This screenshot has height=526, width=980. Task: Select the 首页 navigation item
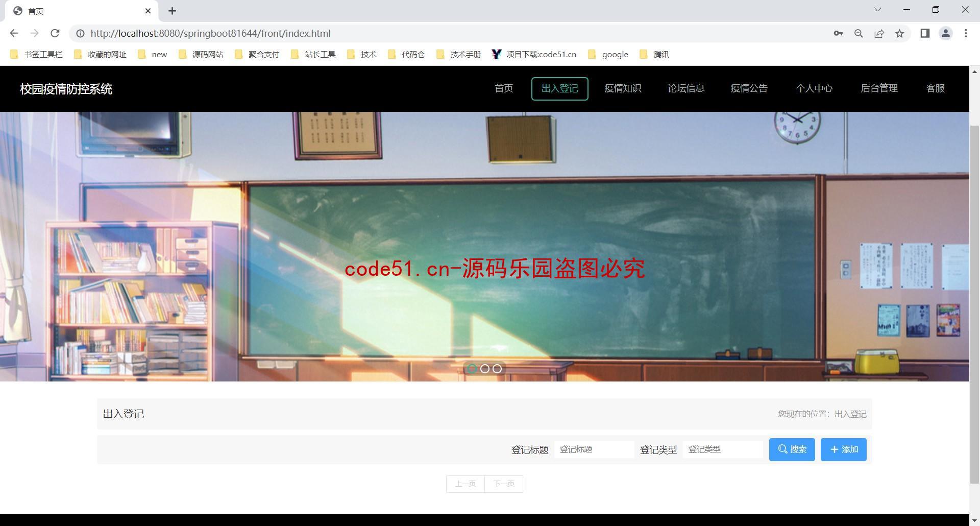504,88
